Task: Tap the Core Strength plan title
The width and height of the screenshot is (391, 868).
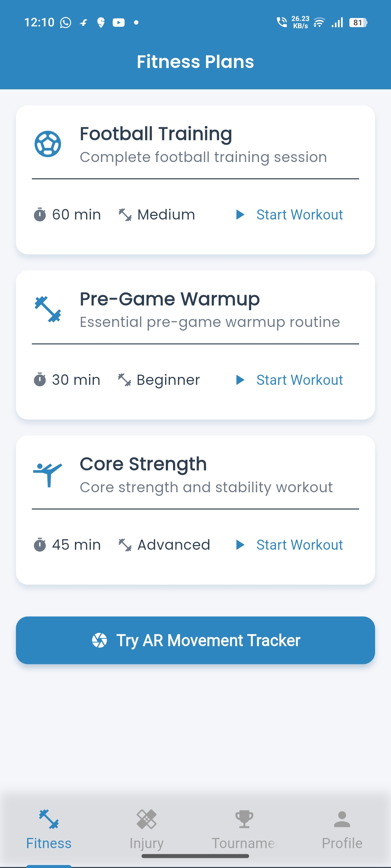Action: tap(143, 464)
